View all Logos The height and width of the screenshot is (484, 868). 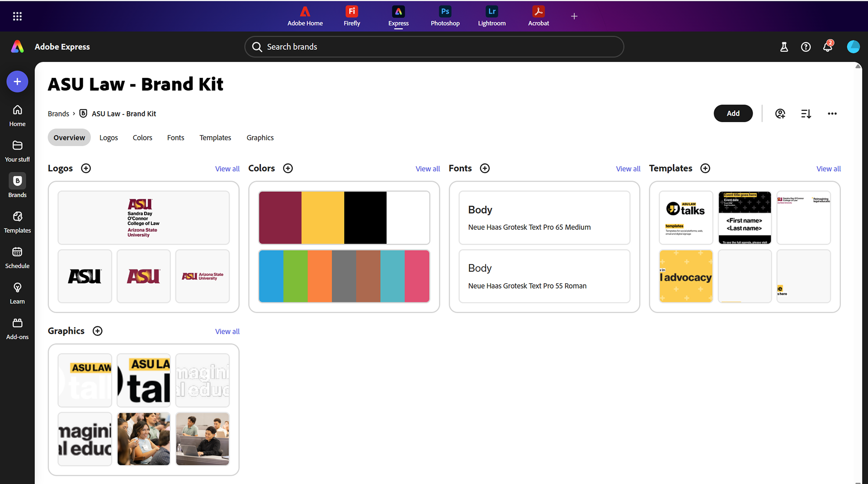pyautogui.click(x=227, y=169)
